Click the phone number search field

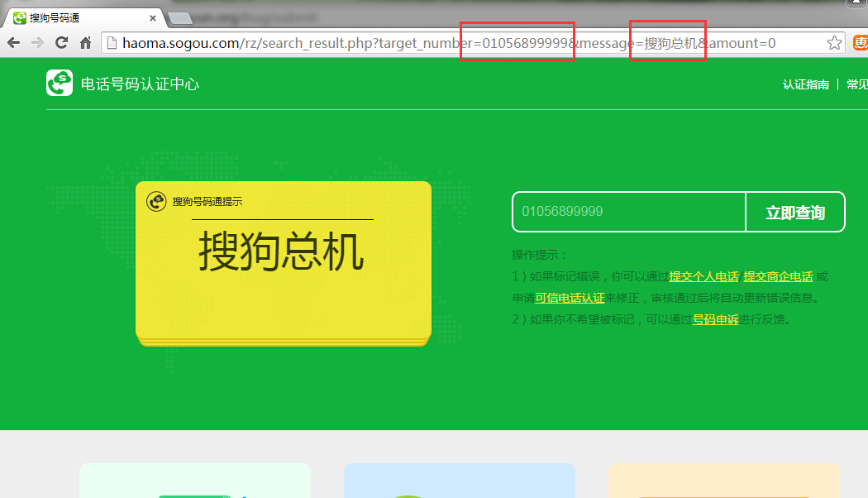point(629,212)
